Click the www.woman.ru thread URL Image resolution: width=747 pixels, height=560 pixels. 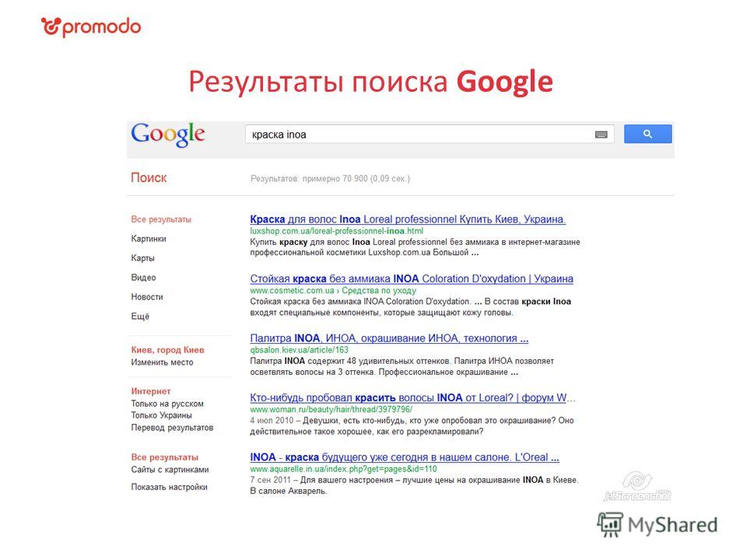[x=331, y=410]
